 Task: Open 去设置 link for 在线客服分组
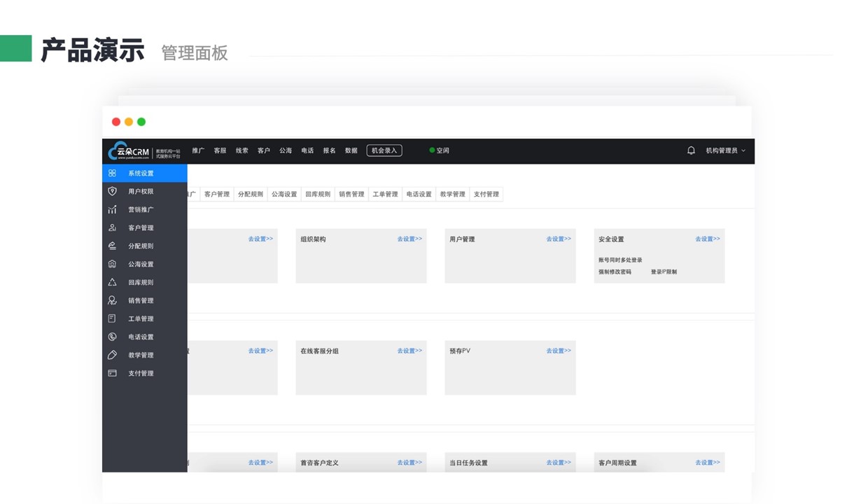(x=409, y=351)
